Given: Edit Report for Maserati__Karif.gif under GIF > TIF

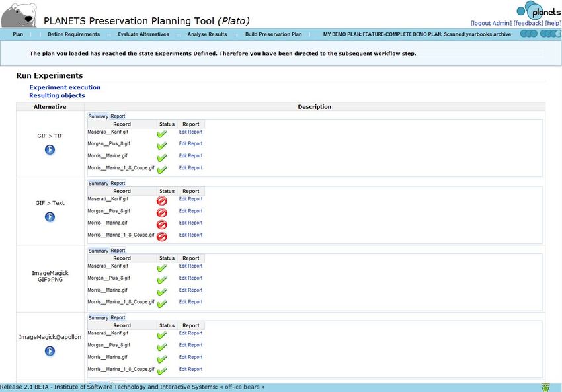Looking at the screenshot, I should pos(190,132).
